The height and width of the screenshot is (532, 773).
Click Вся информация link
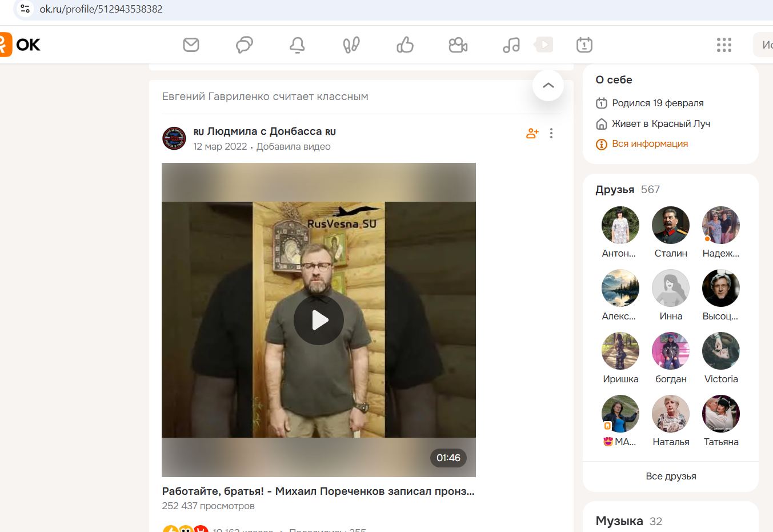coord(650,143)
